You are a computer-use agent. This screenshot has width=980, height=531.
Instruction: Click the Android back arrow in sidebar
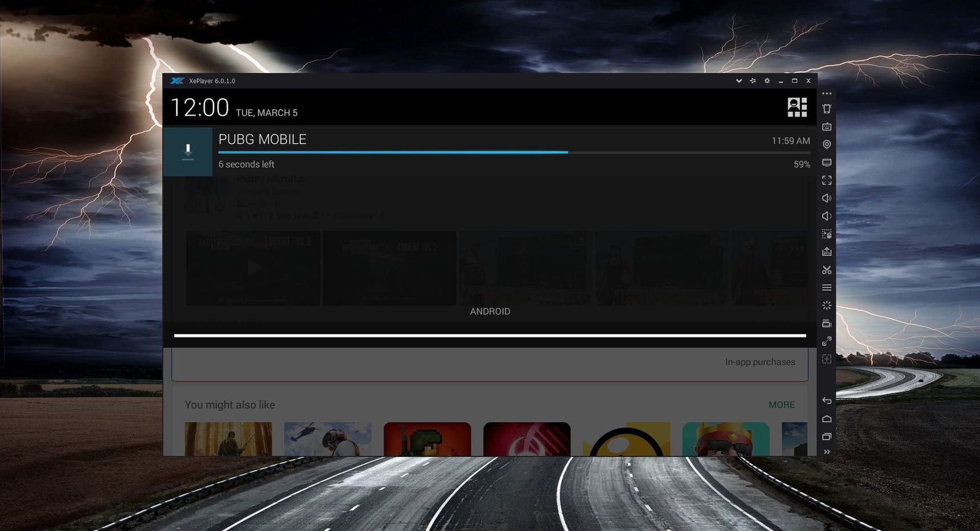(827, 401)
